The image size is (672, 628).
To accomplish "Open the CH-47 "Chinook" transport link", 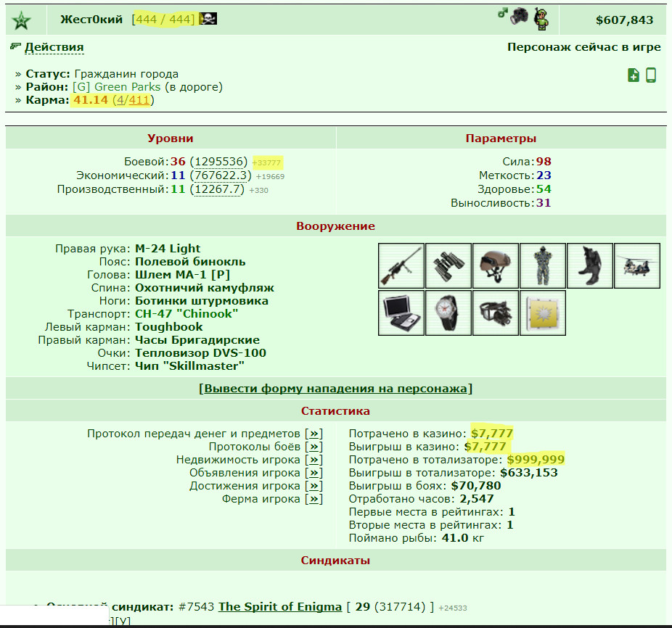I will click(x=187, y=314).
